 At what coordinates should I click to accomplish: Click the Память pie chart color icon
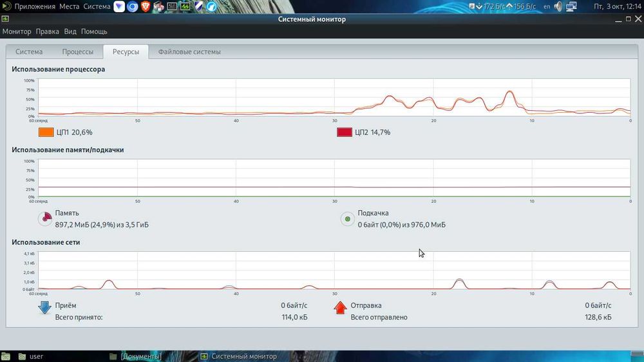[45, 218]
